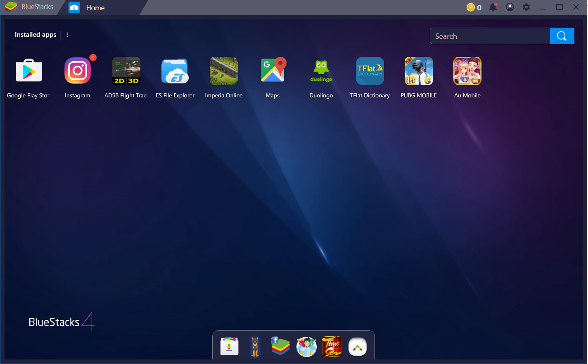The width and height of the screenshot is (588, 364).
Task: Open the user account profile icon
Action: pyautogui.click(x=510, y=7)
